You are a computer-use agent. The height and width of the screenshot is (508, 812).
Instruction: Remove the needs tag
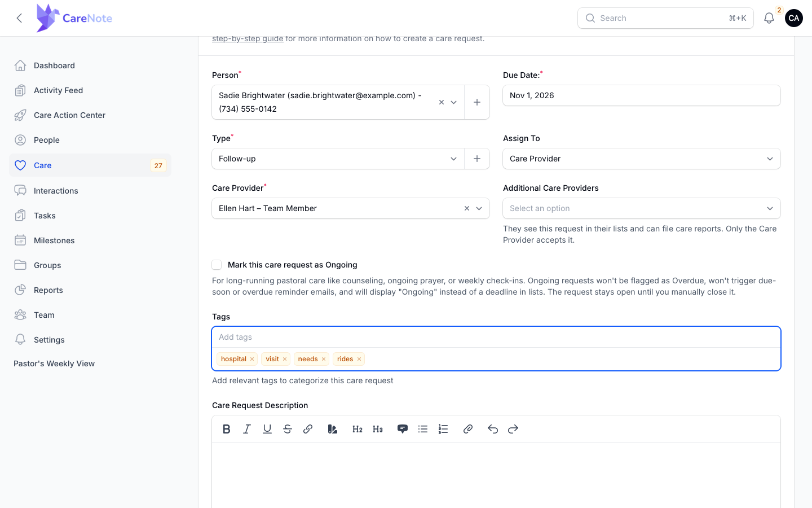point(324,359)
